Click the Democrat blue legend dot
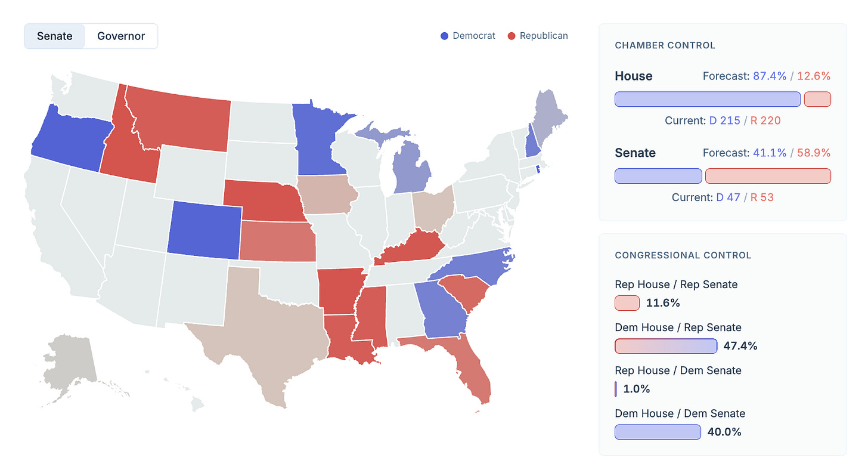This screenshot has width=868, height=476. (444, 36)
